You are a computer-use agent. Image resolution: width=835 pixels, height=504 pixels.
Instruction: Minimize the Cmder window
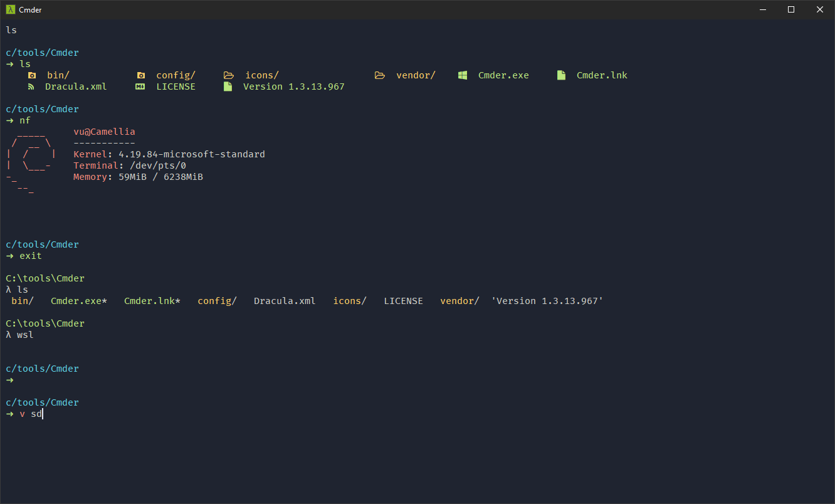tap(763, 9)
